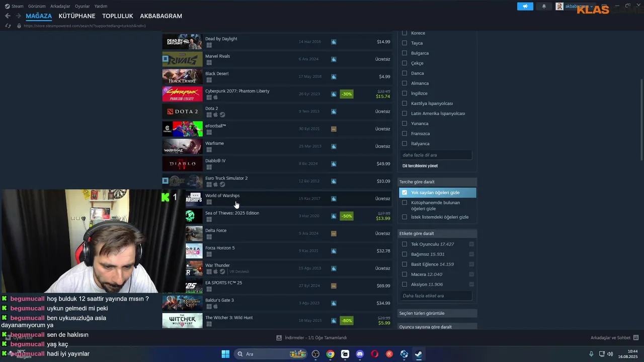Click the SteamOS icon under Dota 2
Screen dimensions: 644x362
[222, 115]
